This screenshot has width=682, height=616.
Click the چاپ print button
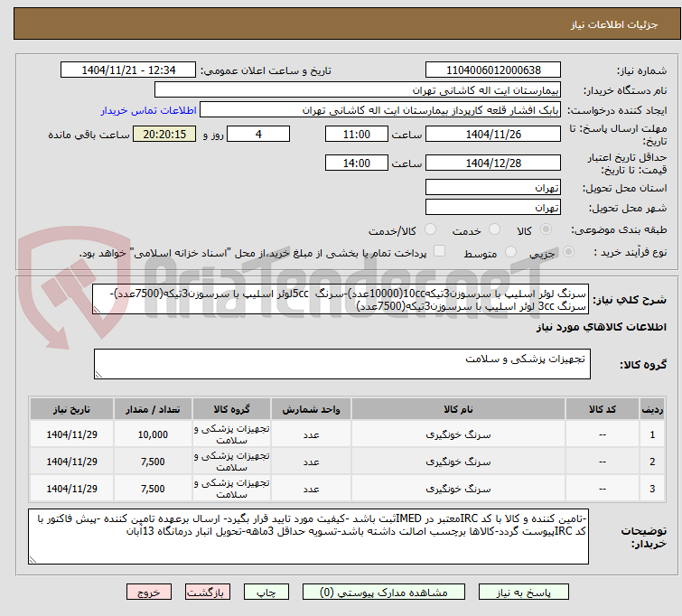(266, 593)
